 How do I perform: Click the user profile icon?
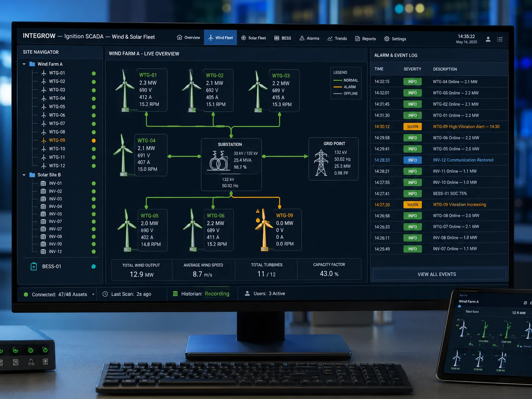(x=488, y=39)
